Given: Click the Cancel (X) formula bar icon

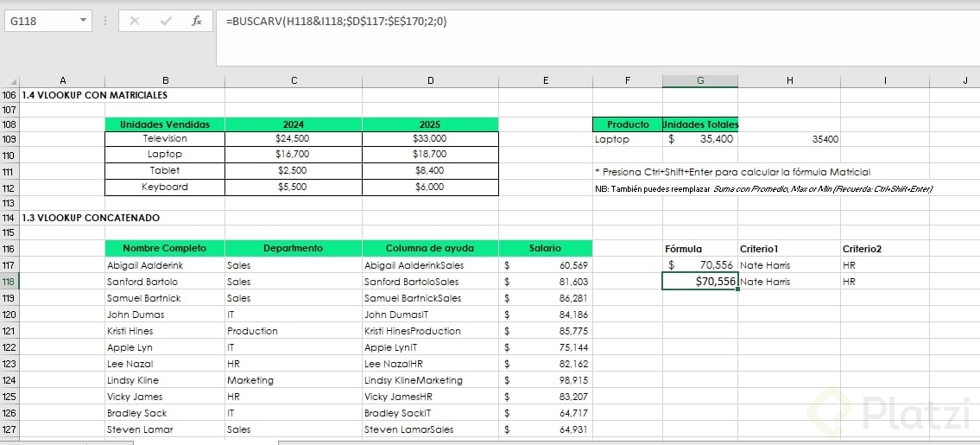Looking at the screenshot, I should point(134,22).
